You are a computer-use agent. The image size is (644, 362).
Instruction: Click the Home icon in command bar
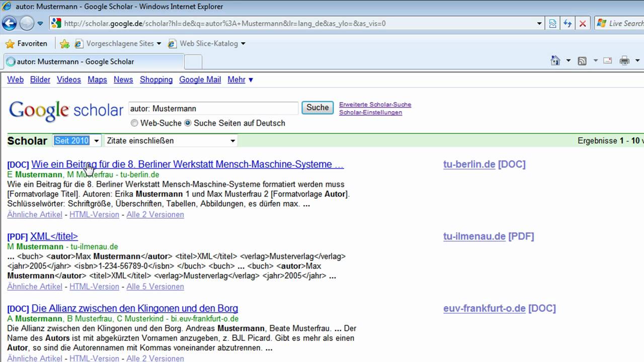(555, 61)
